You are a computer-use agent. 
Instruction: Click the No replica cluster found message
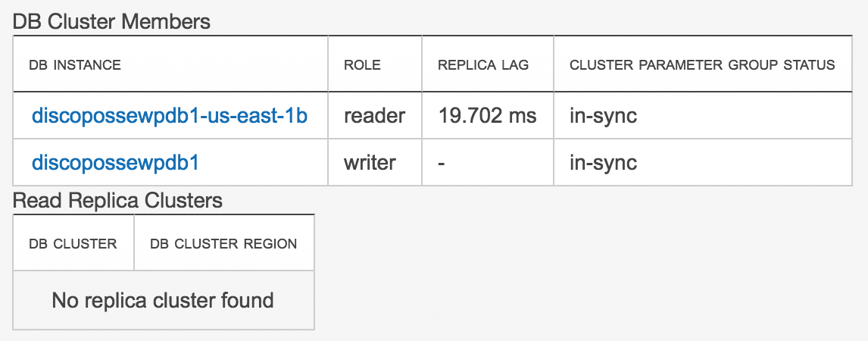point(163,300)
